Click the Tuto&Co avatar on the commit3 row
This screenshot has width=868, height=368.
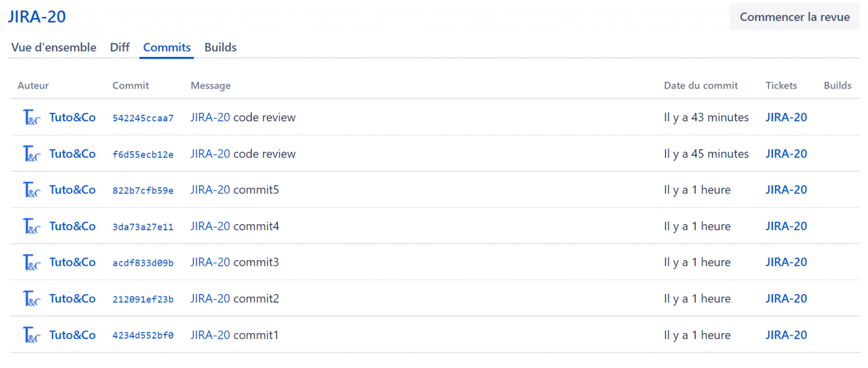(31, 262)
